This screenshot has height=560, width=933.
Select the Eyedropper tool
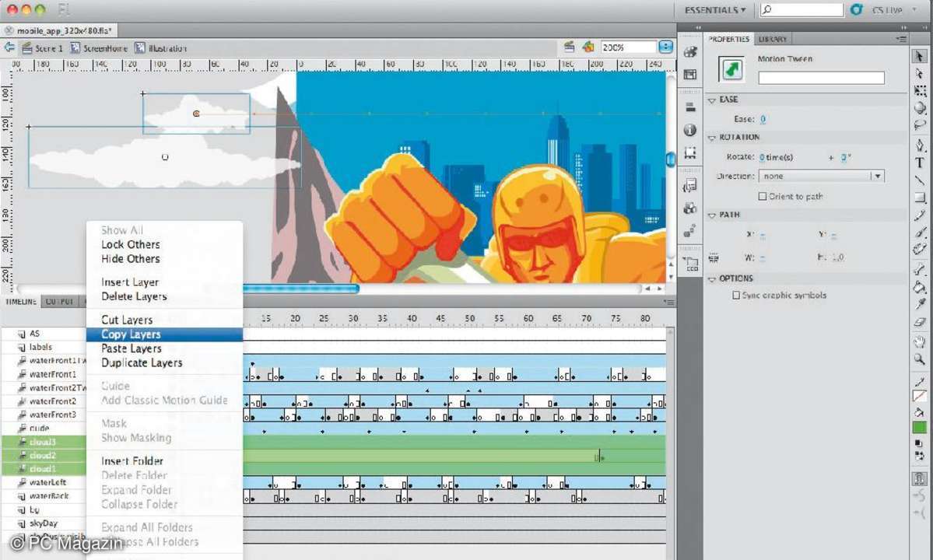click(x=920, y=305)
